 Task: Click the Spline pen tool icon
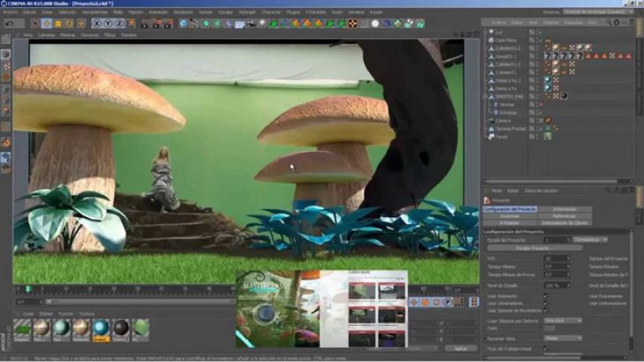tap(194, 24)
